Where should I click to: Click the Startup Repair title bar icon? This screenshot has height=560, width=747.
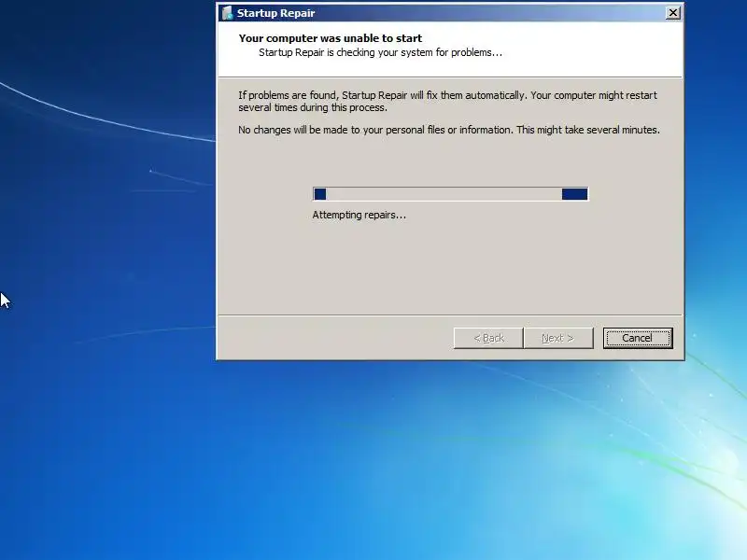(227, 13)
